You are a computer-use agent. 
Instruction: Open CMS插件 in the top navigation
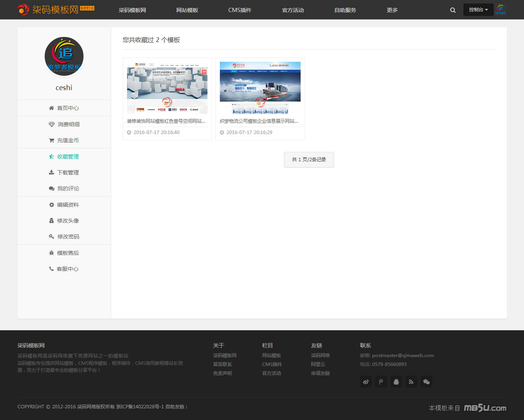pos(240,10)
